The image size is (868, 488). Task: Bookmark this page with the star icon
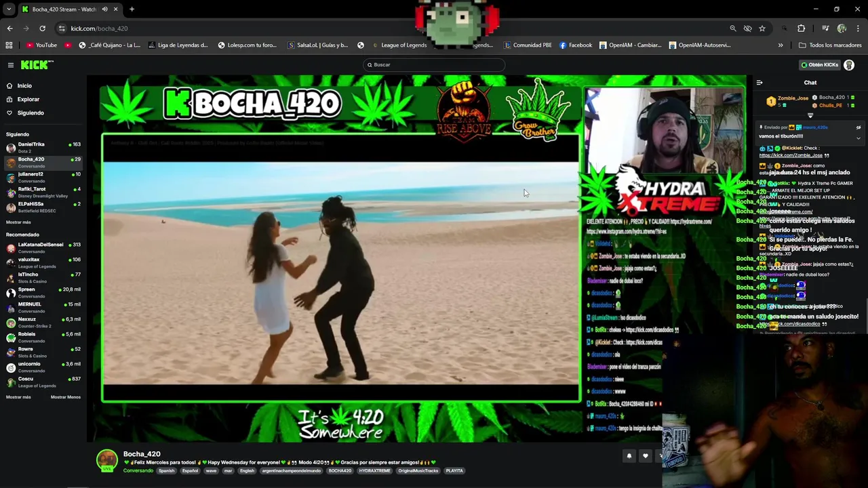762,28
